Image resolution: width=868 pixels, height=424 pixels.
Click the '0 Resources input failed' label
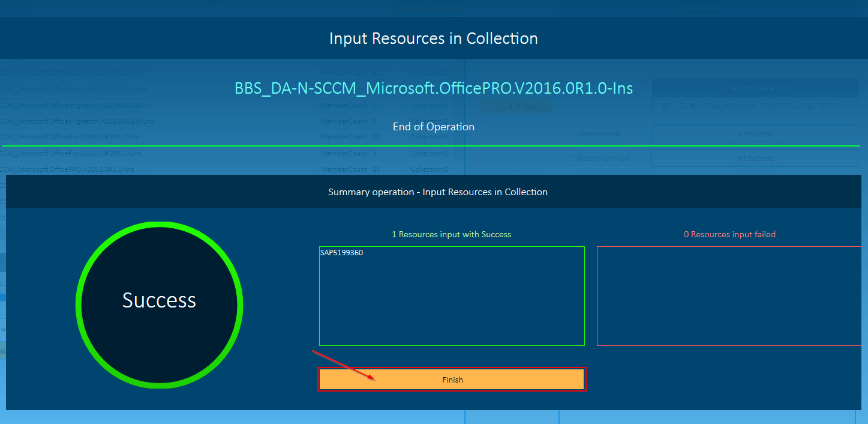point(729,234)
